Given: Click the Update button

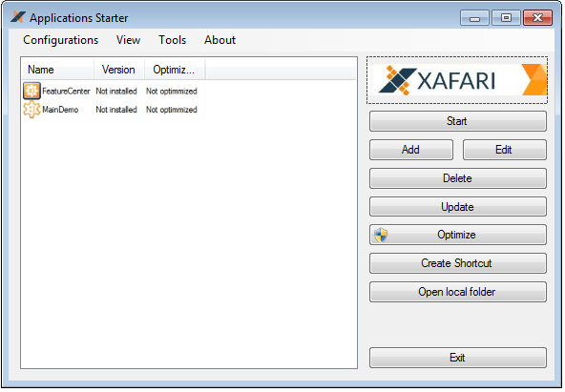Looking at the screenshot, I should pyautogui.click(x=457, y=207).
